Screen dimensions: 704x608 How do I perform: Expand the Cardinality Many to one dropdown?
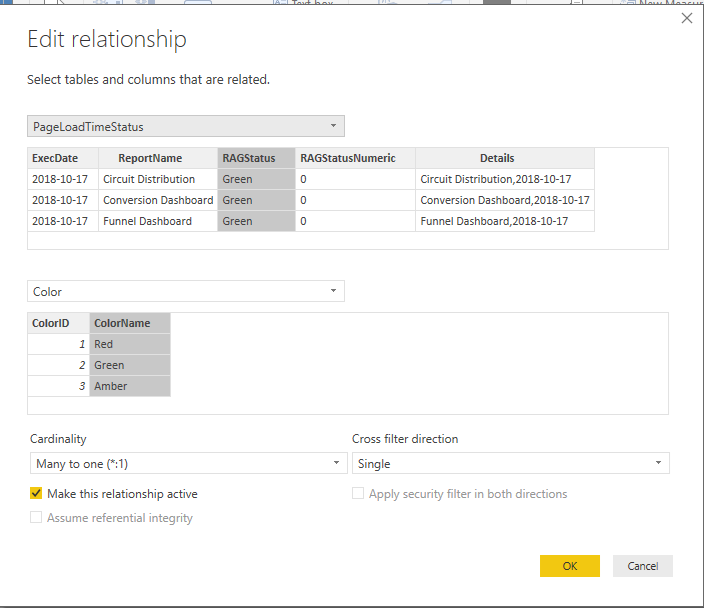(189, 463)
